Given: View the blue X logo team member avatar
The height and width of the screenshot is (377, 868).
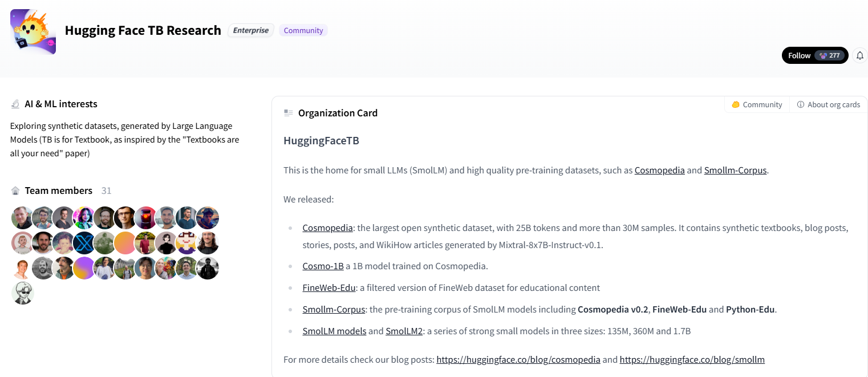Looking at the screenshot, I should (84, 243).
